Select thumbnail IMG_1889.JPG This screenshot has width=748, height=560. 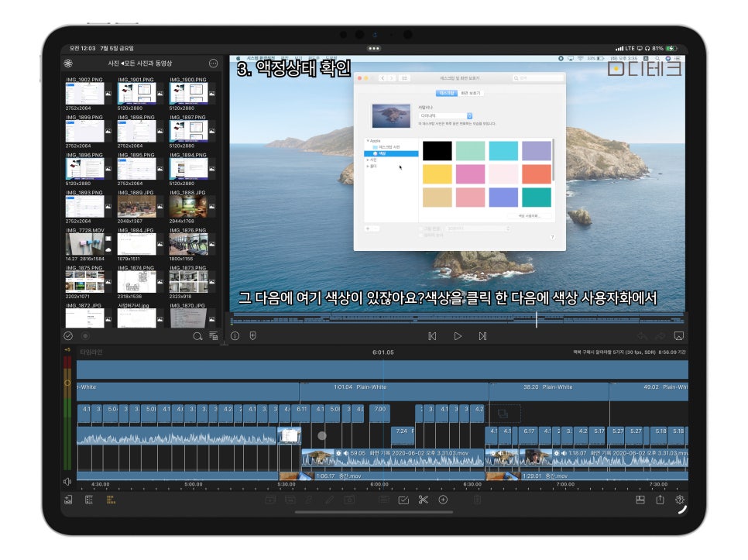click(137, 207)
